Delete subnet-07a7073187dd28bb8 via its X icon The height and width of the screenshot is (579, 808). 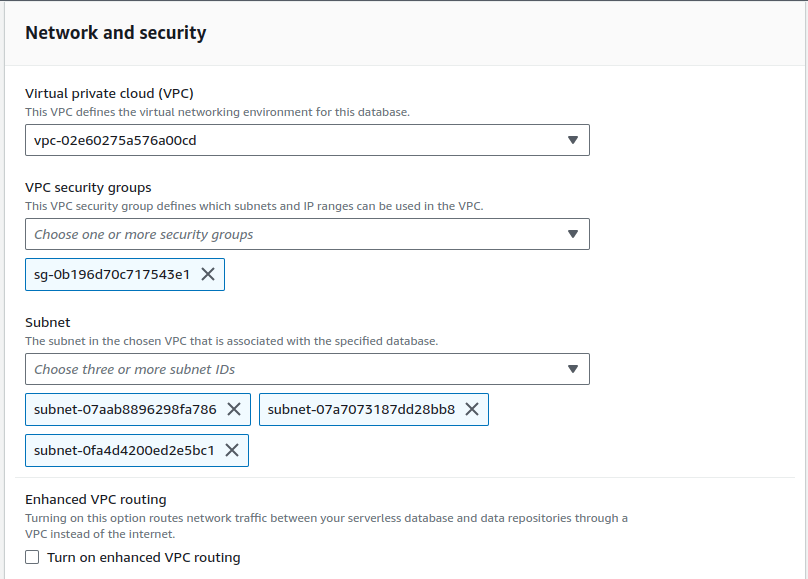pos(472,409)
